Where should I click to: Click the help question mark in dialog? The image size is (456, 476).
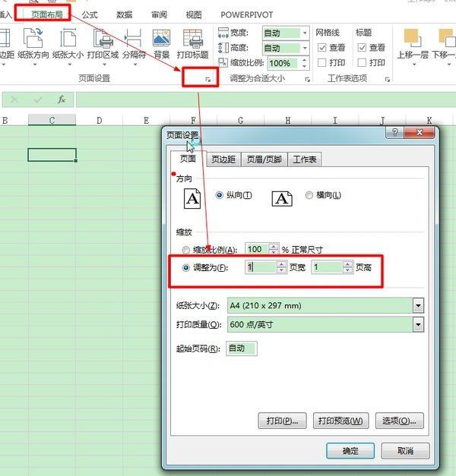point(394,132)
